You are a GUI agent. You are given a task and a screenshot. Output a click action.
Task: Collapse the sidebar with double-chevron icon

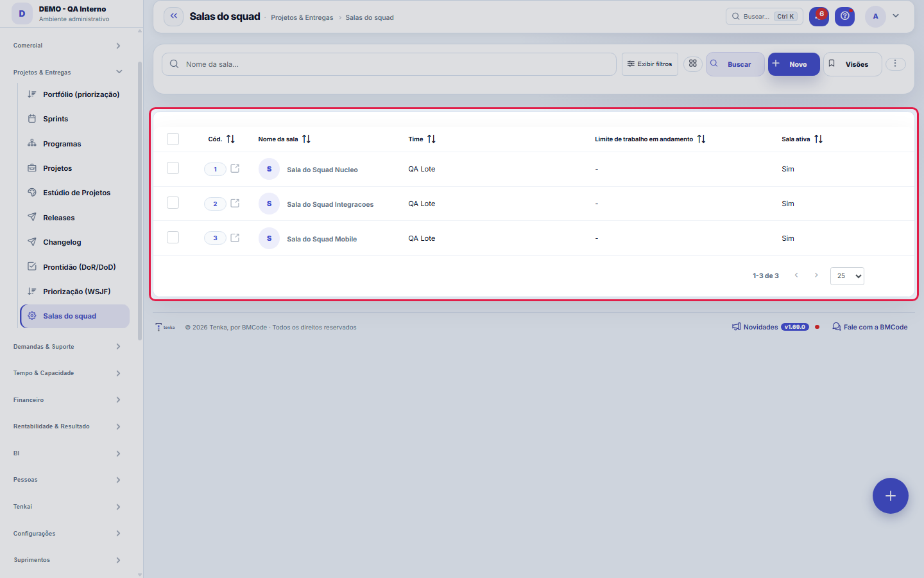click(173, 16)
